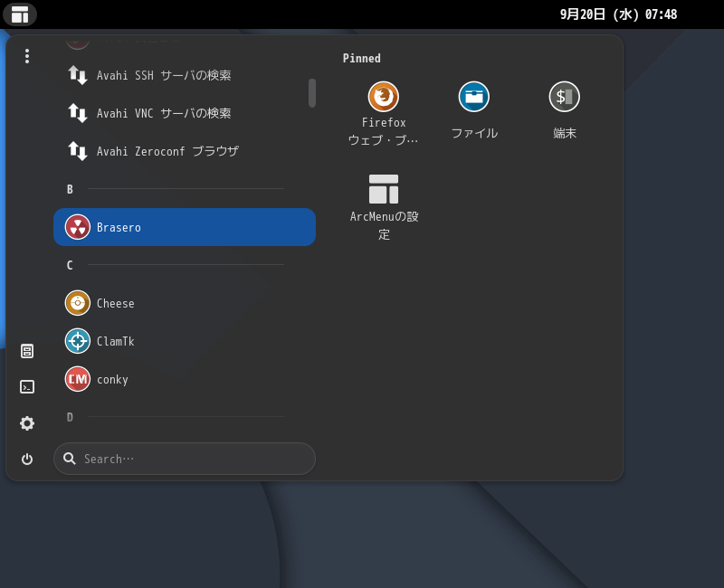Click "Avahi VNC サーバの検索" entry text
Image resolution: width=724 pixels, height=588 pixels.
pyautogui.click(x=164, y=113)
